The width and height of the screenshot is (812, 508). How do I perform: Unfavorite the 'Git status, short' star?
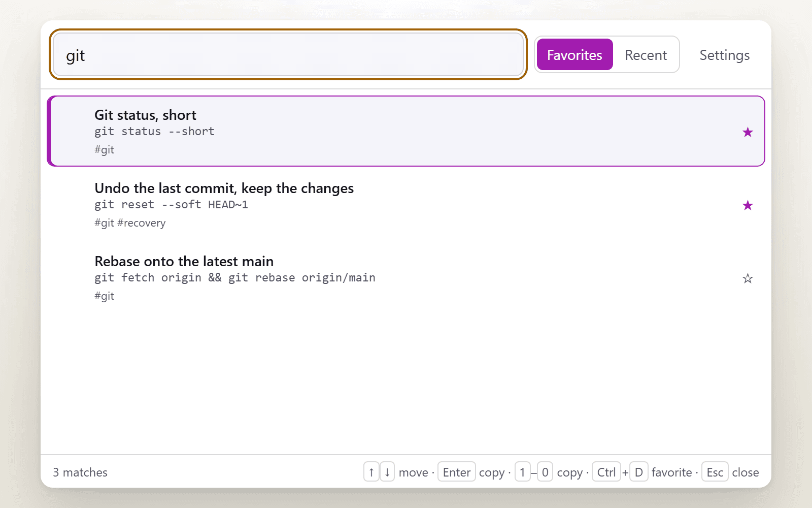(x=748, y=132)
